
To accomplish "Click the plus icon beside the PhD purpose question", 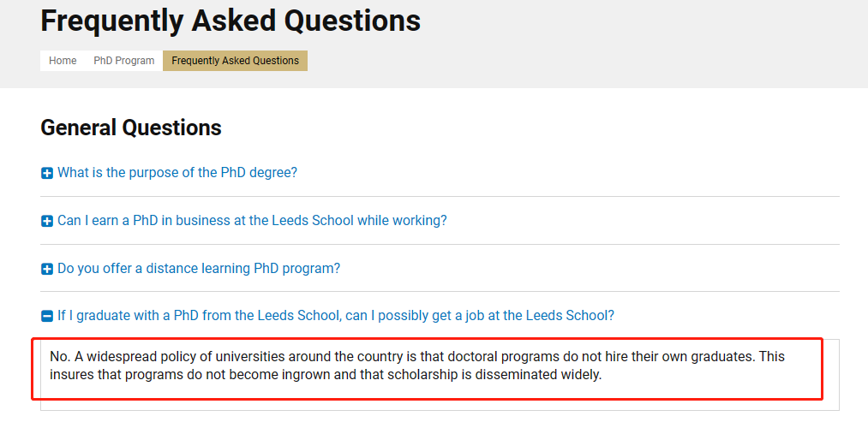I will (x=47, y=174).
